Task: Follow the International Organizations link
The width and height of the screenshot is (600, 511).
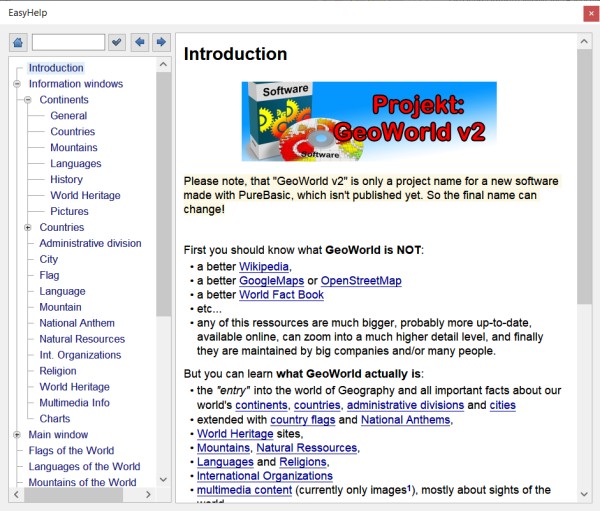Action: [265, 476]
